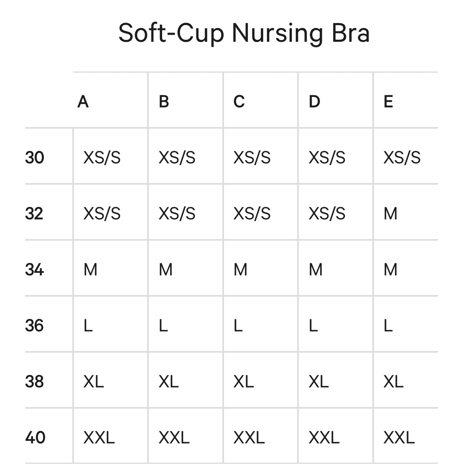Click the M cell for size 32E

click(x=391, y=214)
